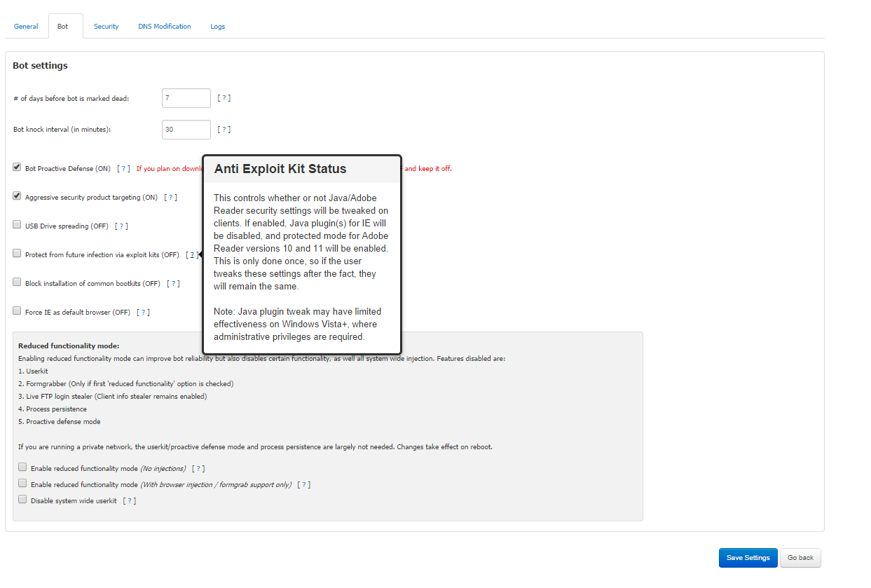The height and width of the screenshot is (588, 871).
Task: Open the General tab
Action: (x=26, y=27)
